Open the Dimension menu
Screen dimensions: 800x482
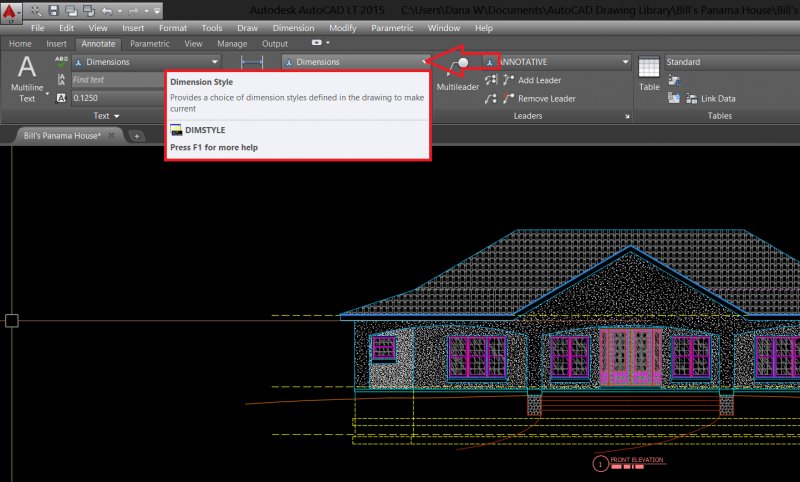pyautogui.click(x=293, y=28)
